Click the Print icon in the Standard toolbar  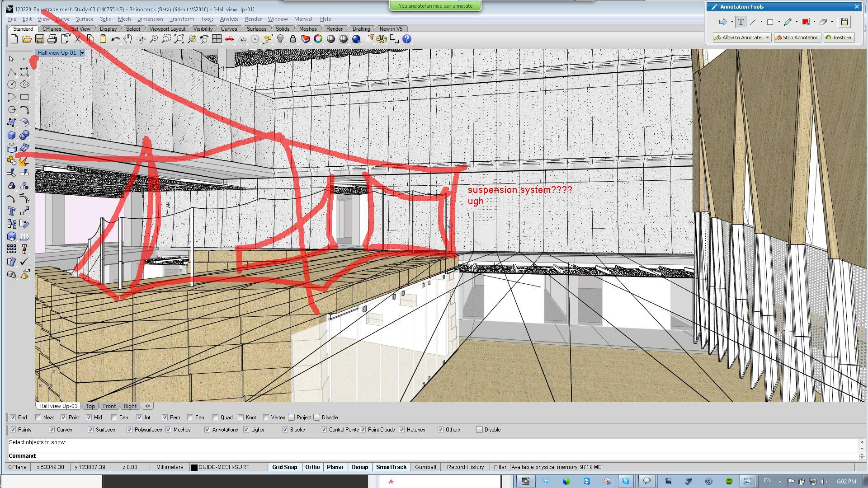52,39
